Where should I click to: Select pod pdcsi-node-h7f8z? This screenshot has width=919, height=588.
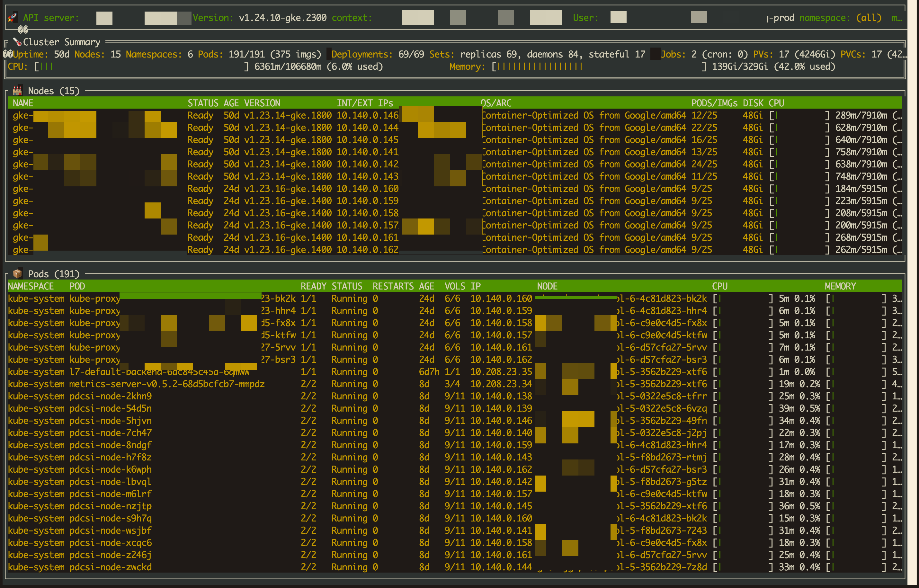pyautogui.click(x=110, y=457)
